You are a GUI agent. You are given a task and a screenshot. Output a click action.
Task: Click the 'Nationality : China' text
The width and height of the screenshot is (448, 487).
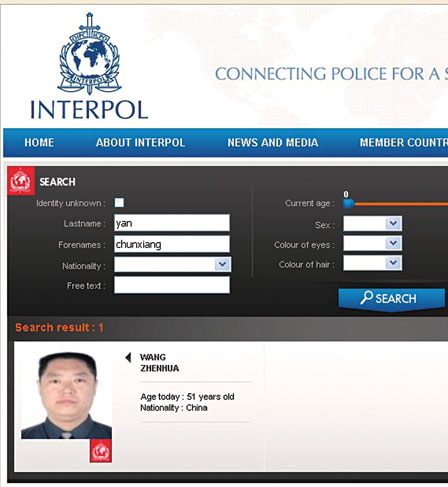coord(174,408)
